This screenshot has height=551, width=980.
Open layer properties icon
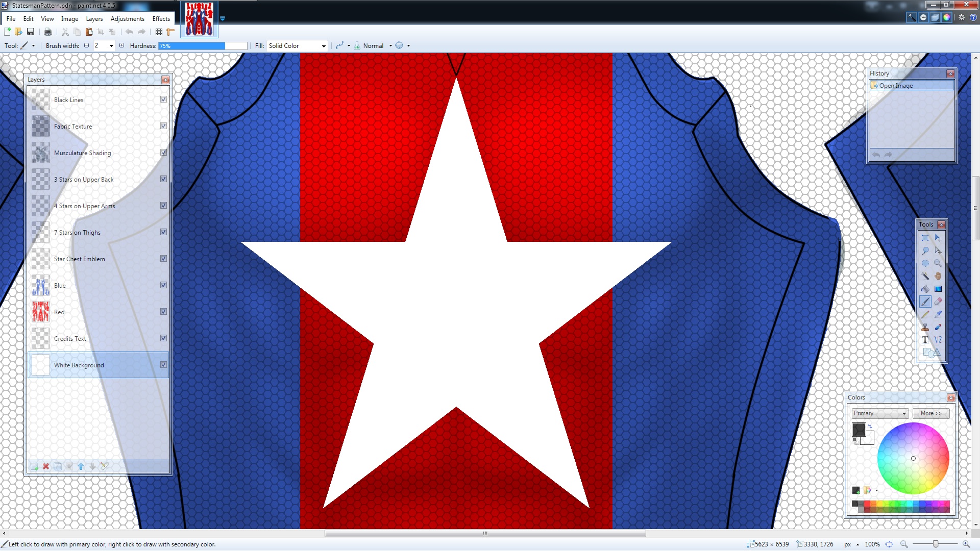click(104, 466)
